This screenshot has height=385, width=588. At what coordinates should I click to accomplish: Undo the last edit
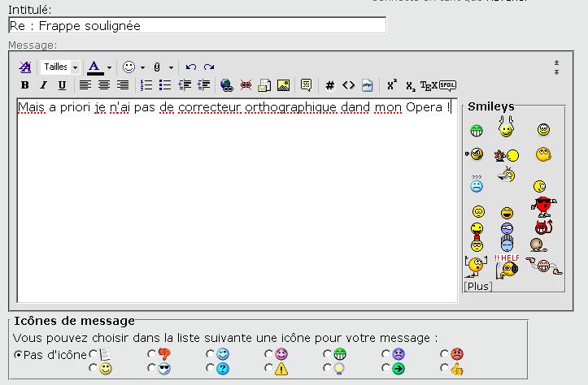(x=191, y=67)
